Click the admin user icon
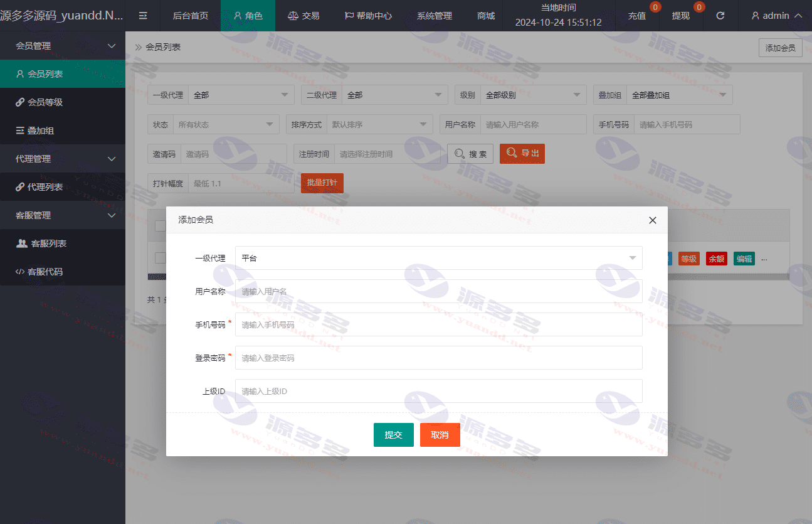This screenshot has width=812, height=524. pyautogui.click(x=756, y=16)
